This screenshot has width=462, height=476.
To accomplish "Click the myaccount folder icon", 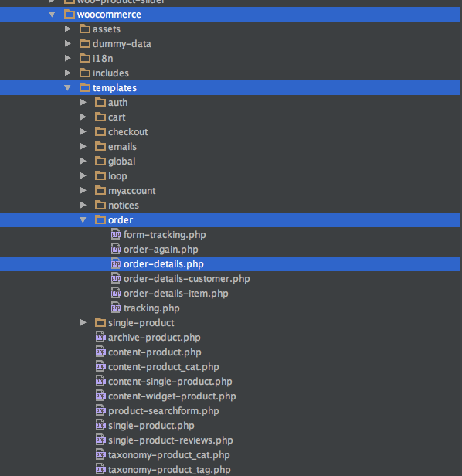I will [100, 190].
